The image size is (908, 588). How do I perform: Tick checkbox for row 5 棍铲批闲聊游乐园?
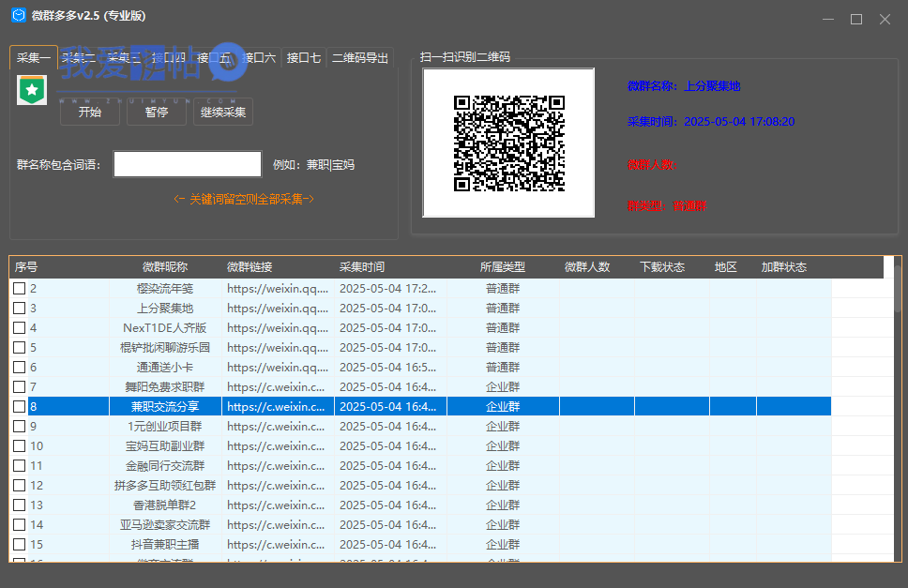19,347
